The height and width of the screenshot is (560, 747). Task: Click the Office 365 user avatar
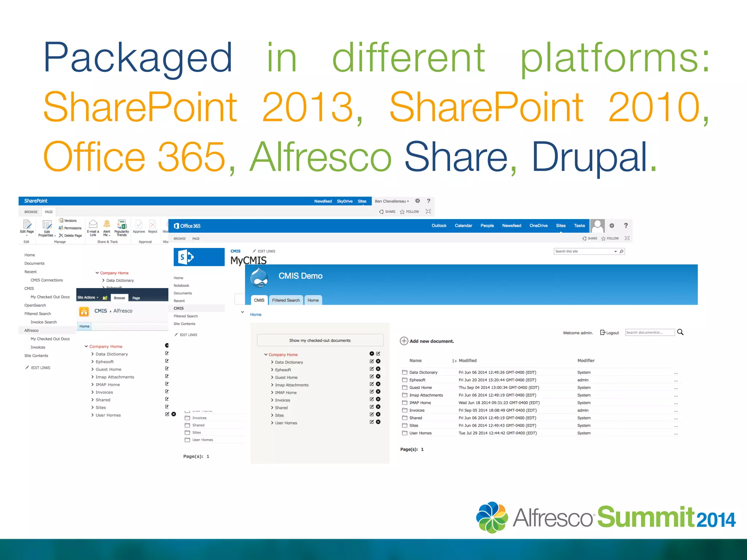(x=597, y=226)
